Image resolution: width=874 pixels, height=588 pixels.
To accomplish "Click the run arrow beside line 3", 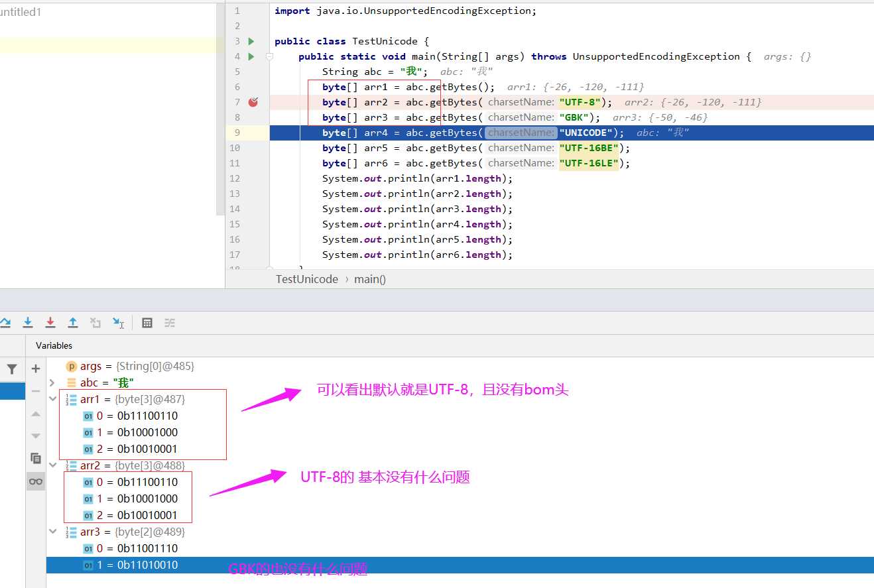I will pos(251,41).
